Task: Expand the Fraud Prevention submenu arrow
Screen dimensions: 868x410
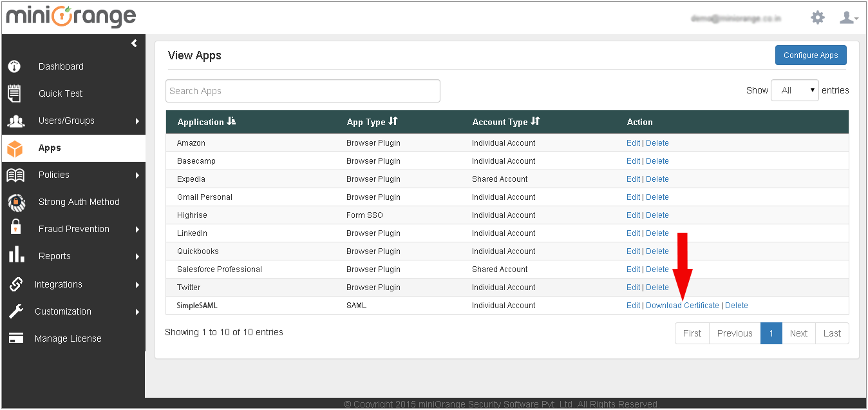Action: click(x=137, y=229)
